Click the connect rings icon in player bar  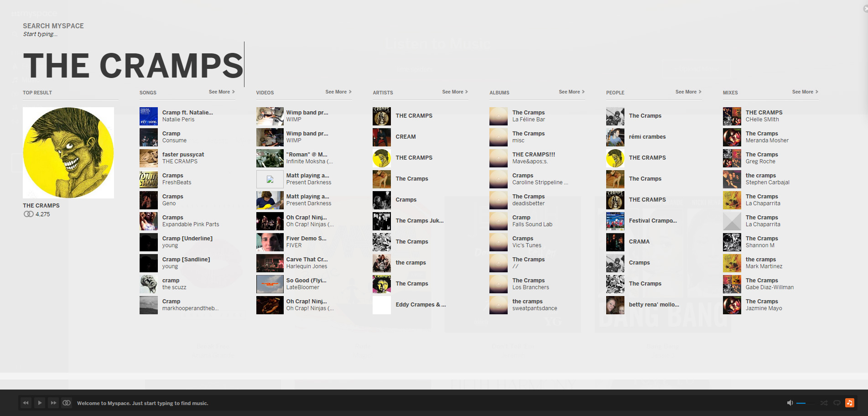(67, 403)
